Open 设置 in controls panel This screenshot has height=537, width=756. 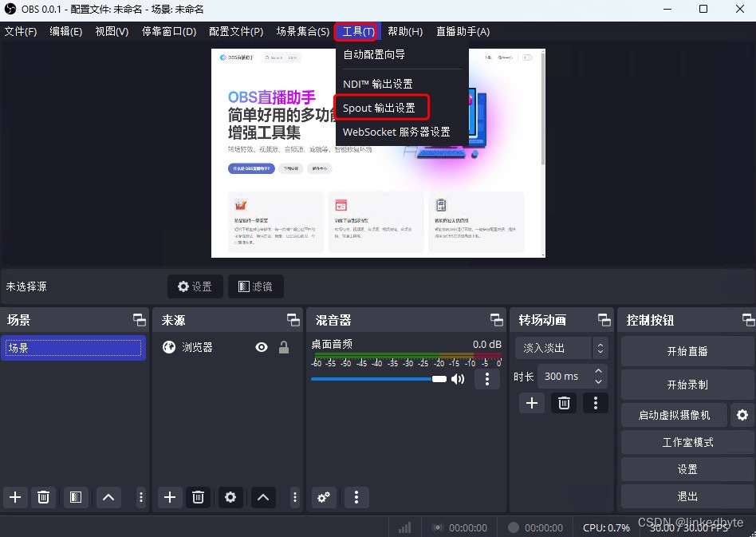687,469
